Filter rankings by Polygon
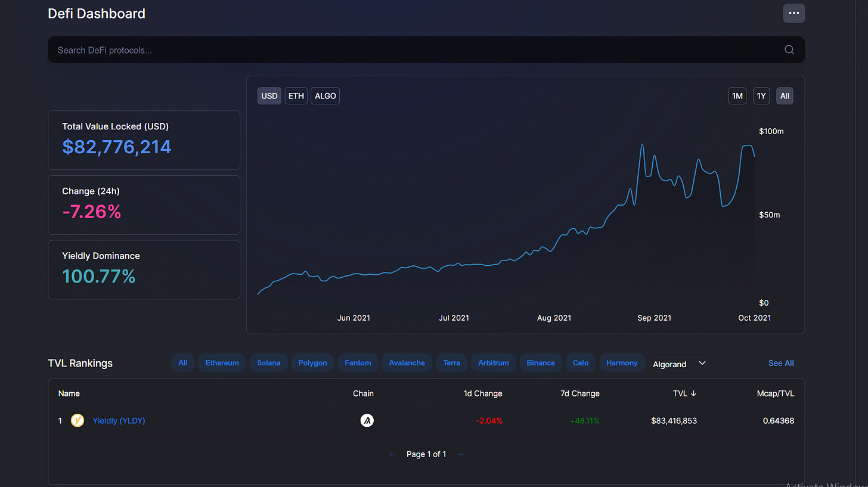Viewport: 868px width, 487px height. tap(312, 363)
